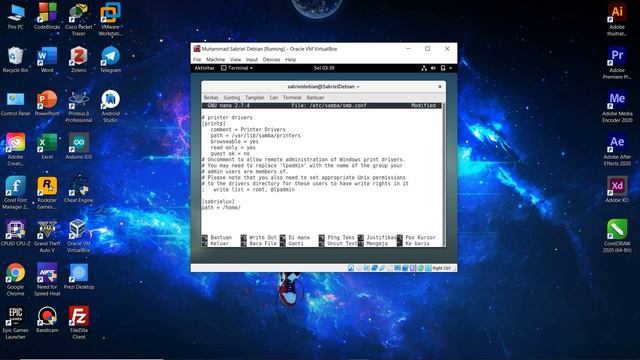Open the VirtualBox Devices menu

point(271,60)
